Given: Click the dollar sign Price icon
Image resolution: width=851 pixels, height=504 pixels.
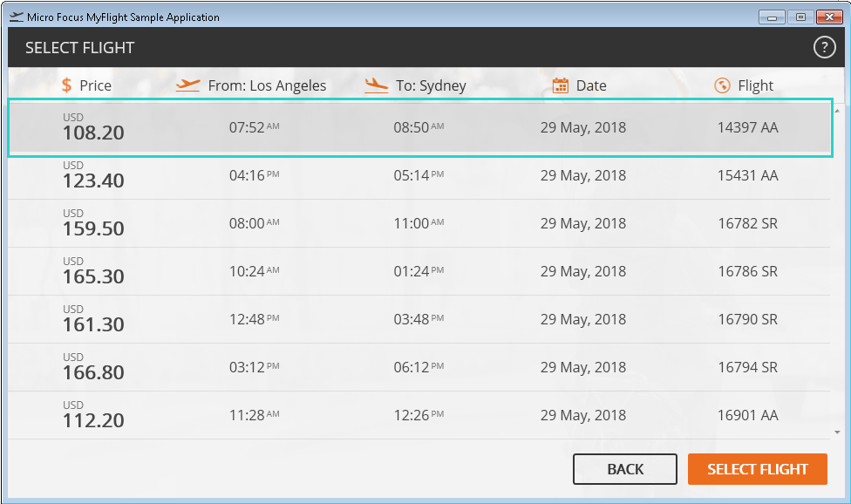Looking at the screenshot, I should (x=67, y=85).
